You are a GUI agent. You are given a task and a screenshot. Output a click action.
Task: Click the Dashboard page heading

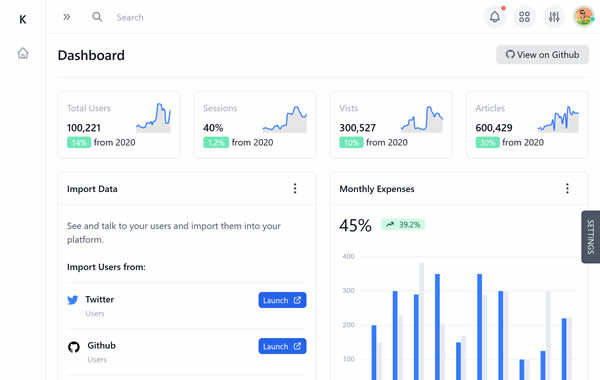pyautogui.click(x=91, y=55)
